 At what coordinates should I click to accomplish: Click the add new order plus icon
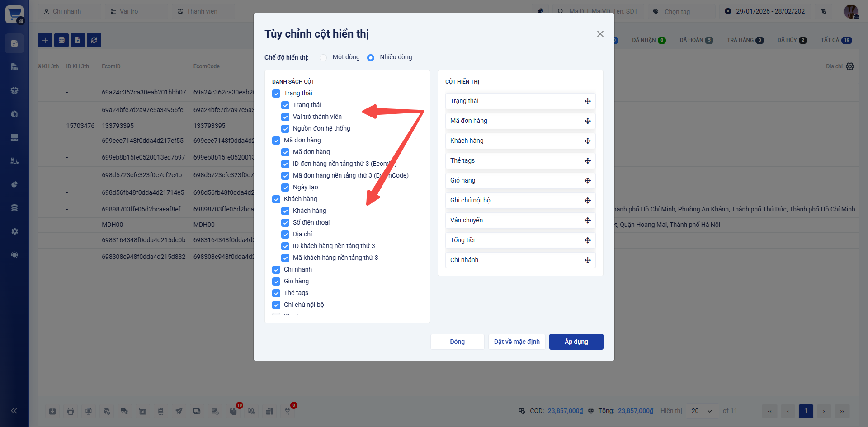(45, 40)
